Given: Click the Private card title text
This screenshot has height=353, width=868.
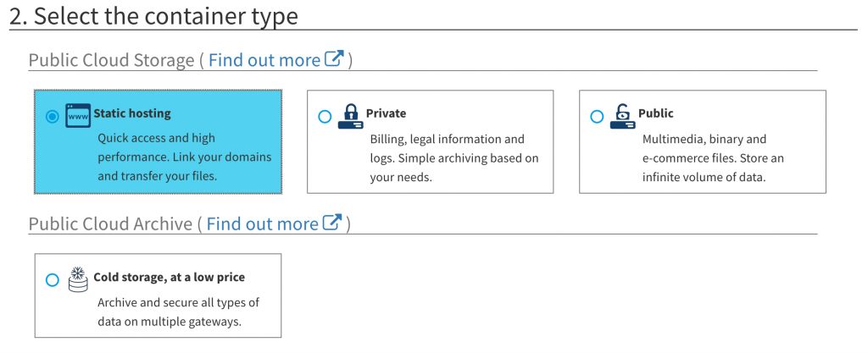Looking at the screenshot, I should (x=386, y=113).
